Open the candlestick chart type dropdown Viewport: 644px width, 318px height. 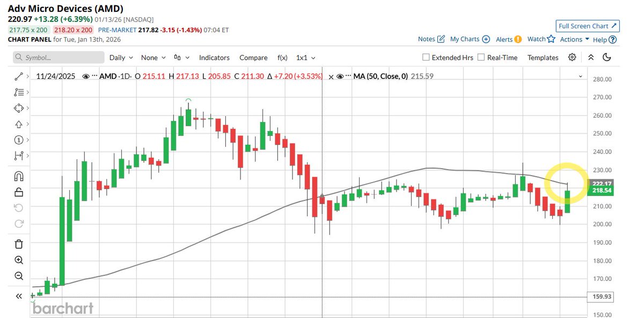click(x=181, y=57)
